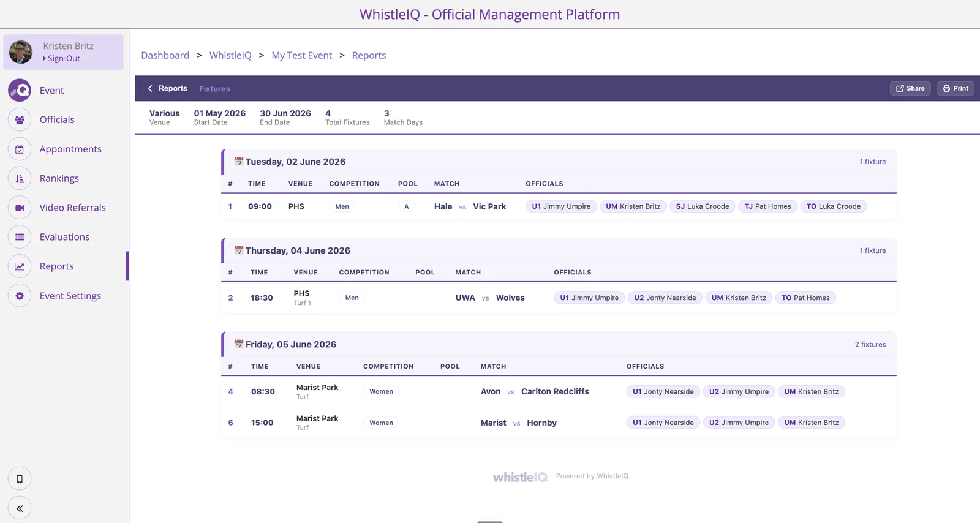Click the mobile device icon in sidebar
The height and width of the screenshot is (523, 980).
coord(20,479)
